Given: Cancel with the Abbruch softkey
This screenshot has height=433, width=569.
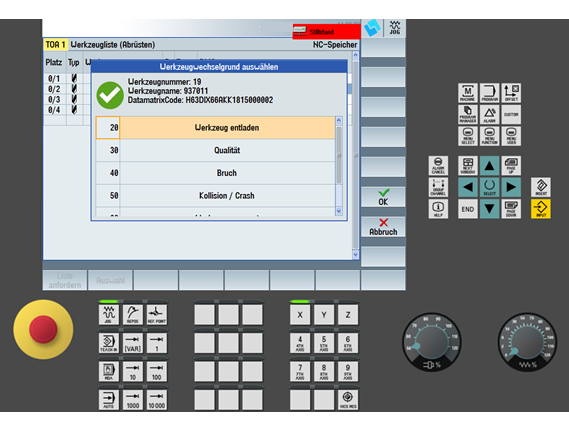Looking at the screenshot, I should pos(383,227).
